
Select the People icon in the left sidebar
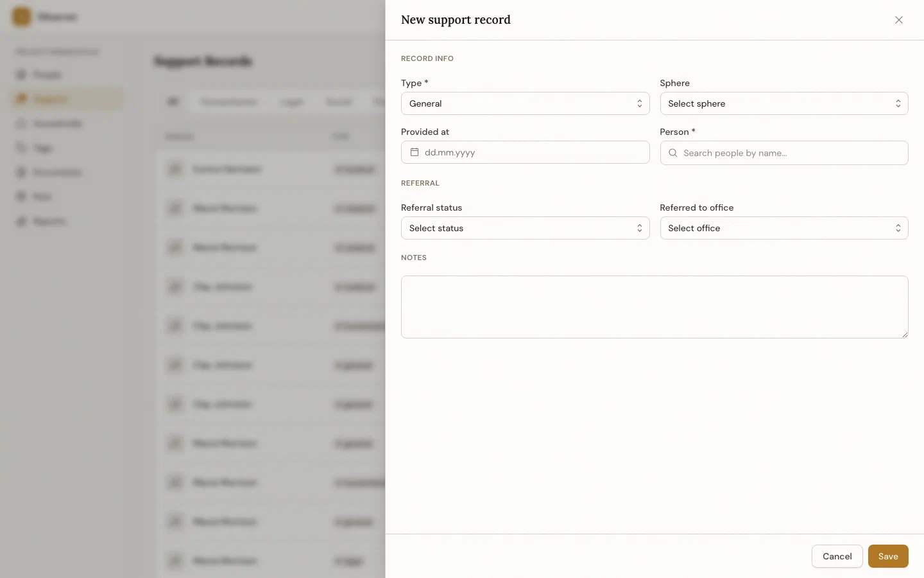[22, 74]
